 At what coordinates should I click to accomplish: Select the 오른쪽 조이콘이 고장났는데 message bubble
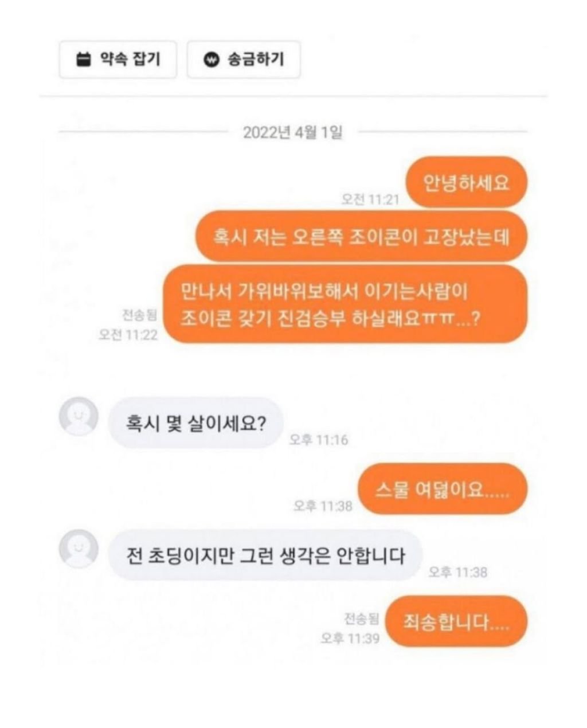pyautogui.click(x=361, y=236)
